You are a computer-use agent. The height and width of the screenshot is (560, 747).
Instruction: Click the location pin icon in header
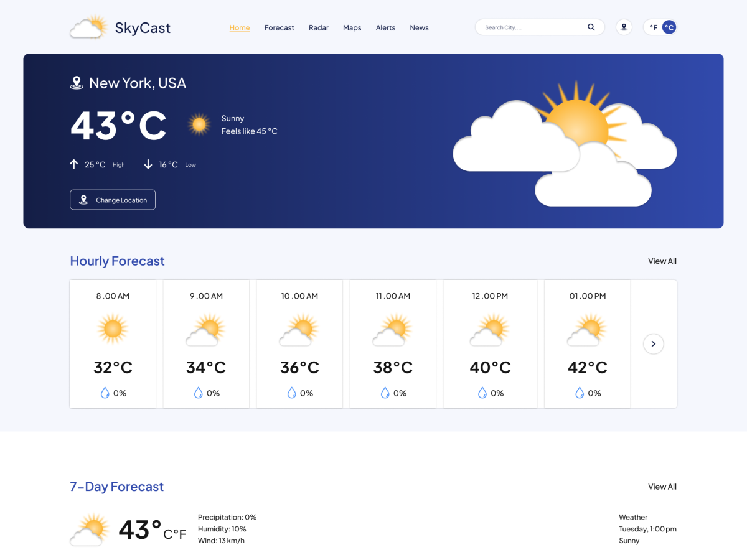[x=624, y=27]
